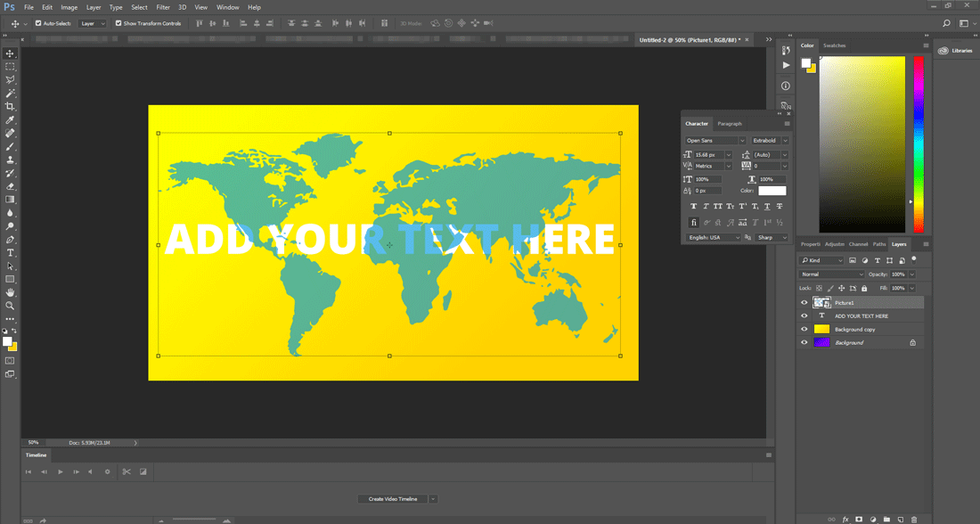980x524 pixels.
Task: Select the Move tool
Action: pyautogui.click(x=10, y=53)
